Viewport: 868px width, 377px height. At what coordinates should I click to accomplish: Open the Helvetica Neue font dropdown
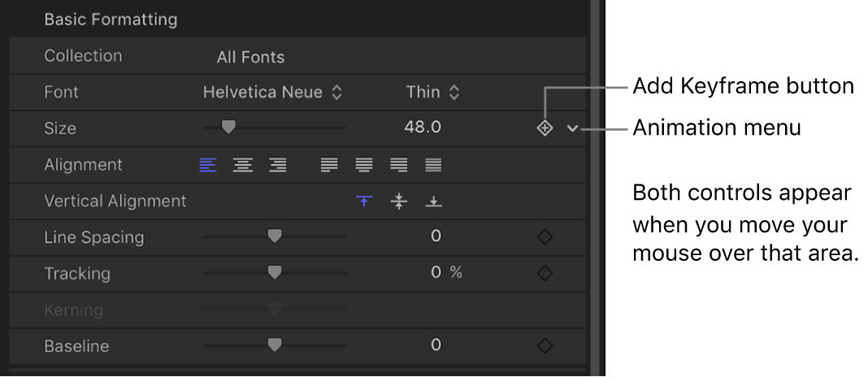click(272, 93)
